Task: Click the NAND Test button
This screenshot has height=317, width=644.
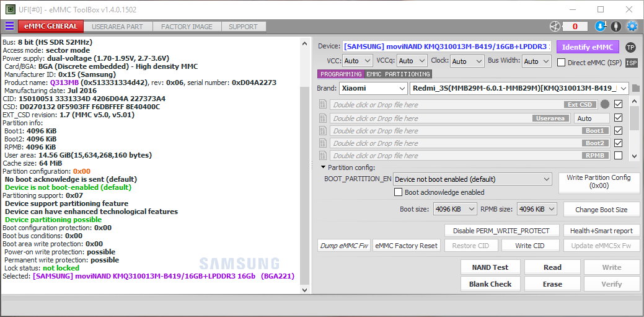Action: [x=490, y=267]
